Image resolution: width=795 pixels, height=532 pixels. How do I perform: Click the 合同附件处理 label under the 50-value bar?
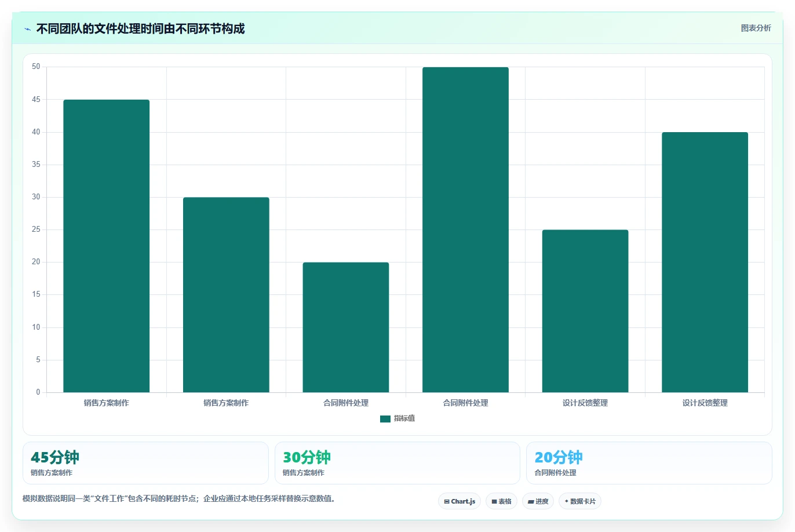click(x=465, y=403)
